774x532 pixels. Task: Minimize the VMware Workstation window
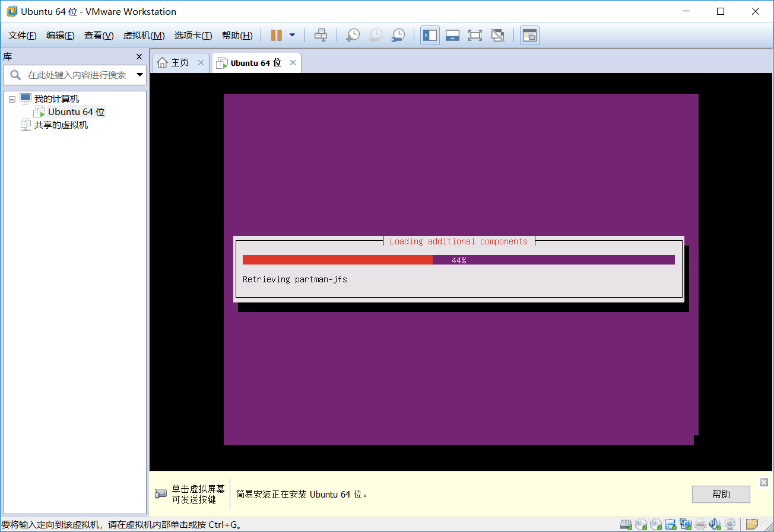click(x=686, y=11)
